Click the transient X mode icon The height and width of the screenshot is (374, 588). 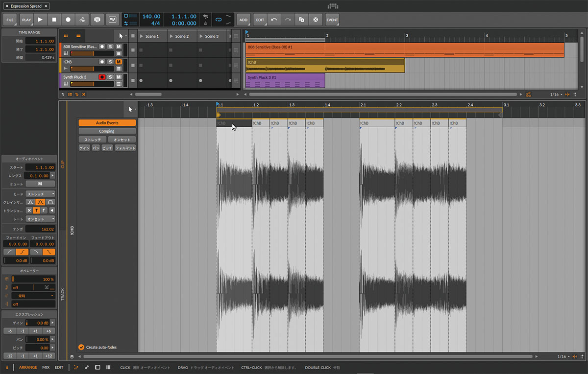click(29, 210)
